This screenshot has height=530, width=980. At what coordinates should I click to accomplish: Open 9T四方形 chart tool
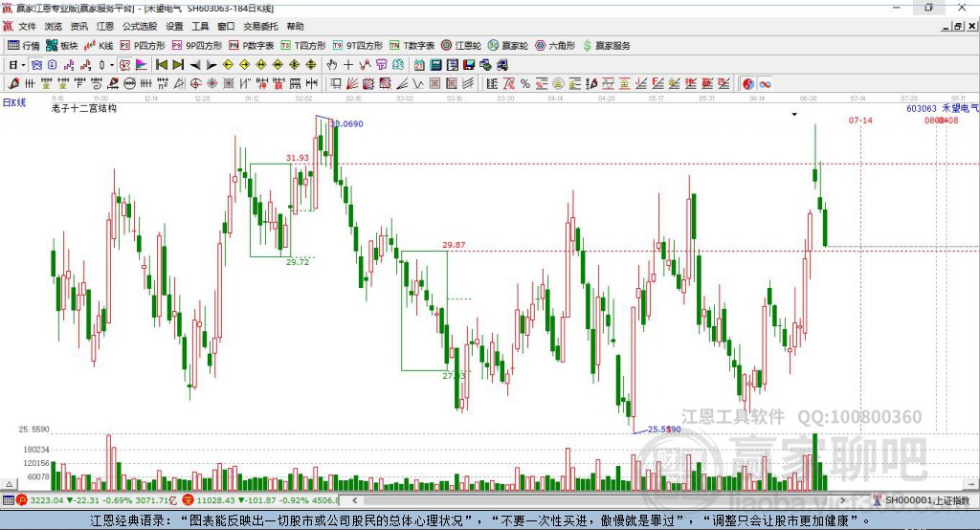click(x=358, y=46)
